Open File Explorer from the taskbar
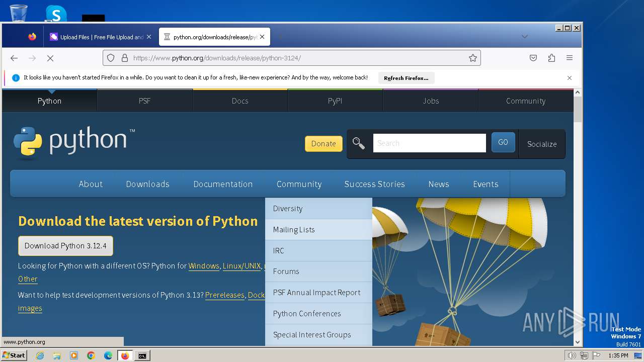 click(57, 355)
